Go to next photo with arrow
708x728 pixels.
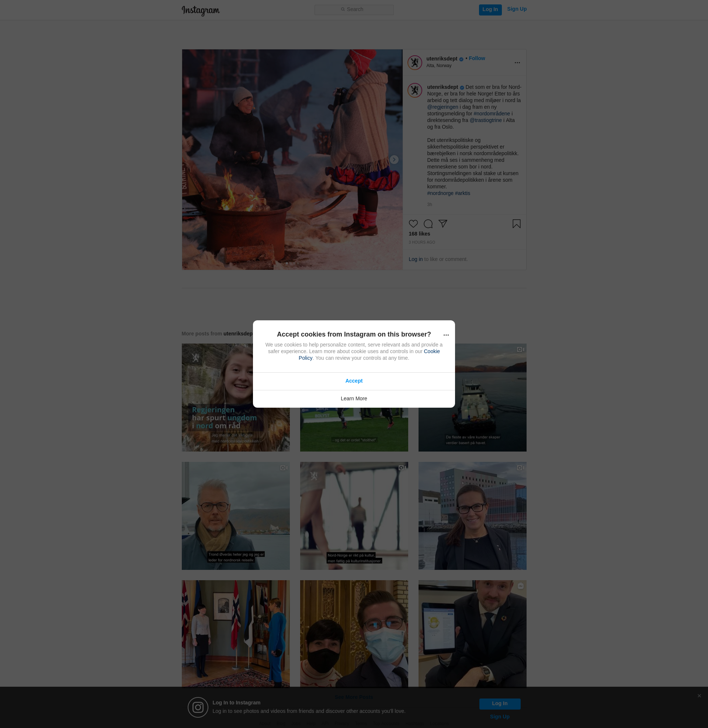(394, 160)
